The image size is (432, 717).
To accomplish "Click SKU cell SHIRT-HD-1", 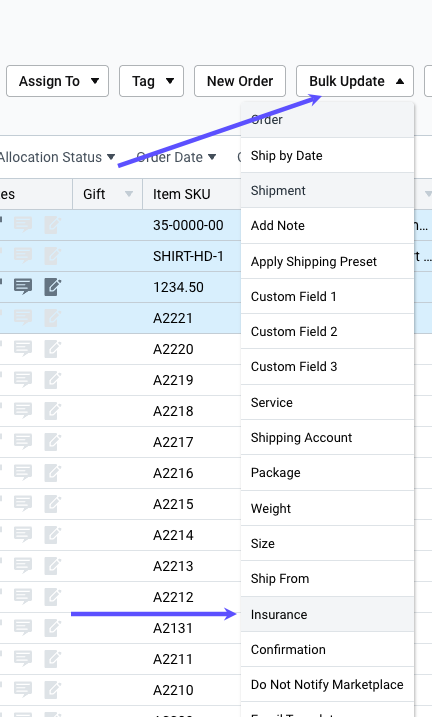I will click(188, 256).
